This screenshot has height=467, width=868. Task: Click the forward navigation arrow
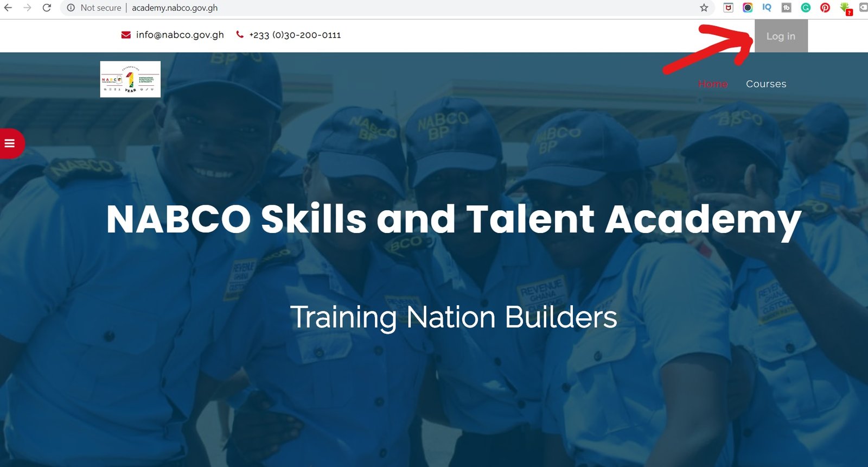[x=27, y=8]
